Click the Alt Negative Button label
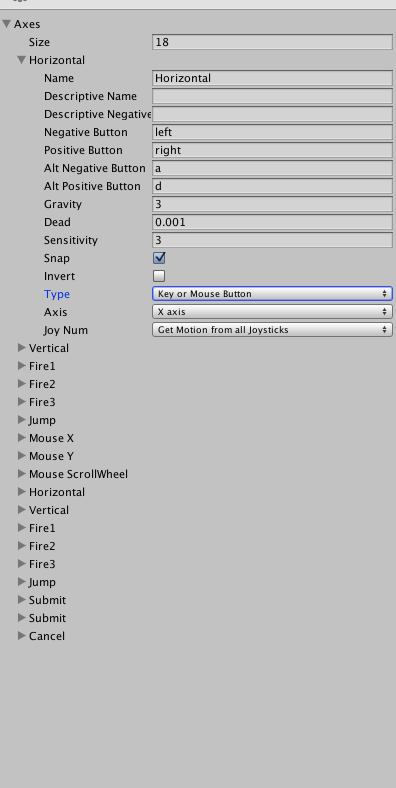The height and width of the screenshot is (788, 396). pyautogui.click(x=94, y=168)
